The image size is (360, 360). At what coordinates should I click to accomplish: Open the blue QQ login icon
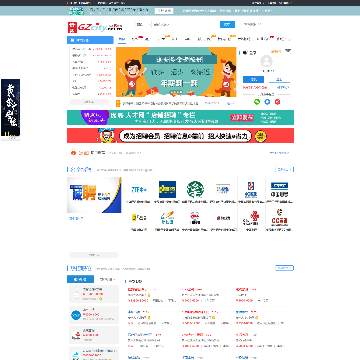pyautogui.click(x=267, y=102)
